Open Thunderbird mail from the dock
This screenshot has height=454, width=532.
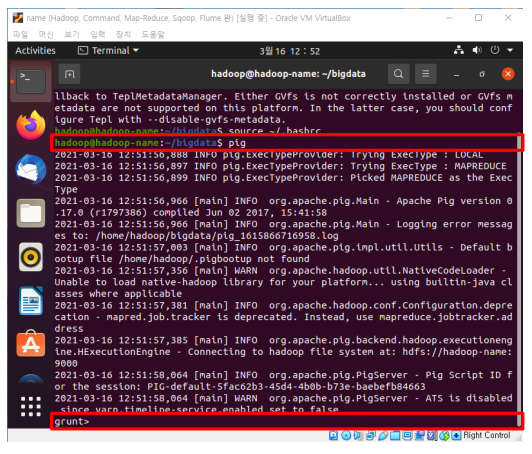31,169
